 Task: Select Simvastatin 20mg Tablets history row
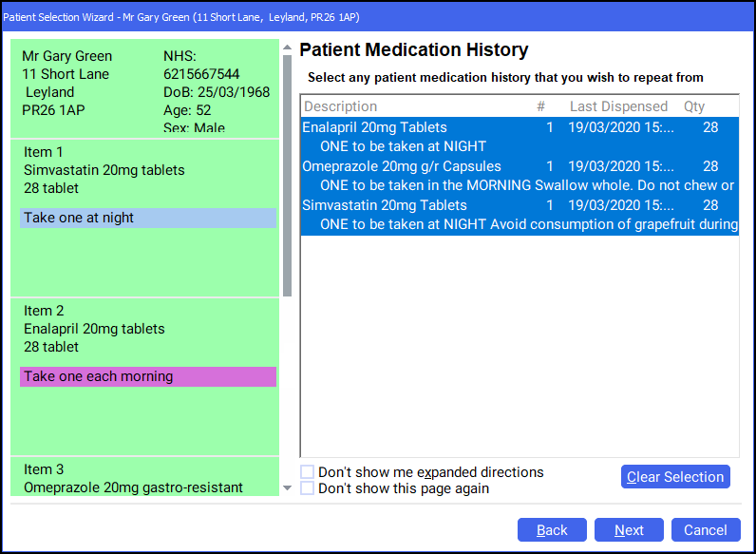tap(384, 205)
